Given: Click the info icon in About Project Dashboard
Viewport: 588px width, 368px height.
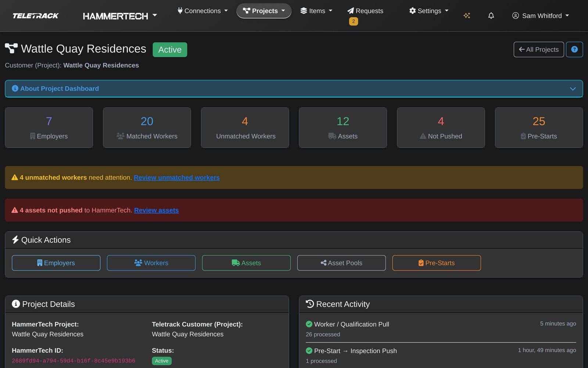Looking at the screenshot, I should click(x=15, y=88).
